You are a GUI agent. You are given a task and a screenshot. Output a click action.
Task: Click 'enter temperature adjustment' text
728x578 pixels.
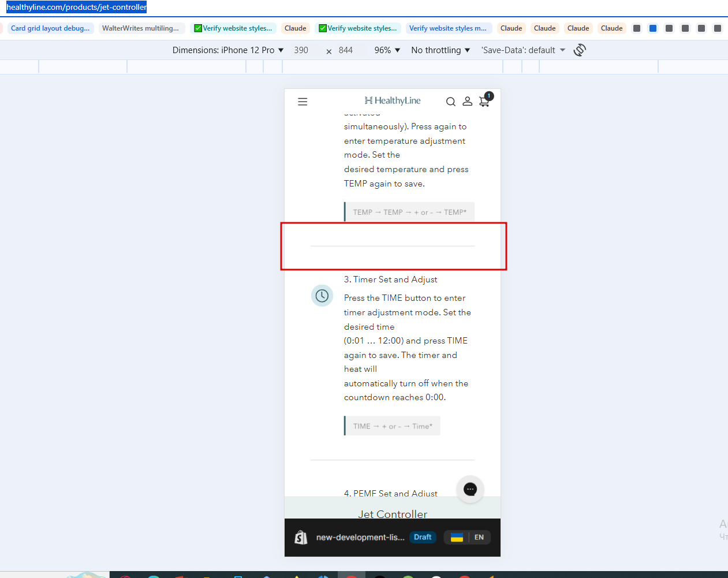click(405, 141)
